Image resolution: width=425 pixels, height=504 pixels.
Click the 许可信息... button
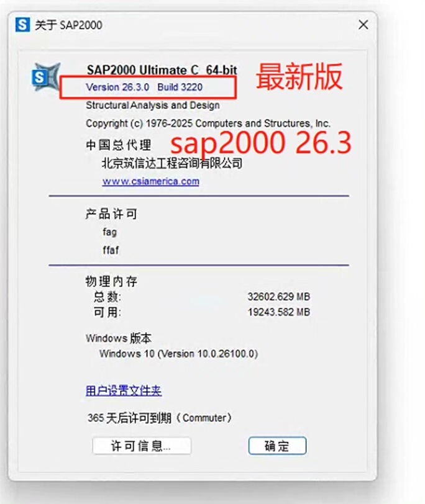pyautogui.click(x=142, y=446)
